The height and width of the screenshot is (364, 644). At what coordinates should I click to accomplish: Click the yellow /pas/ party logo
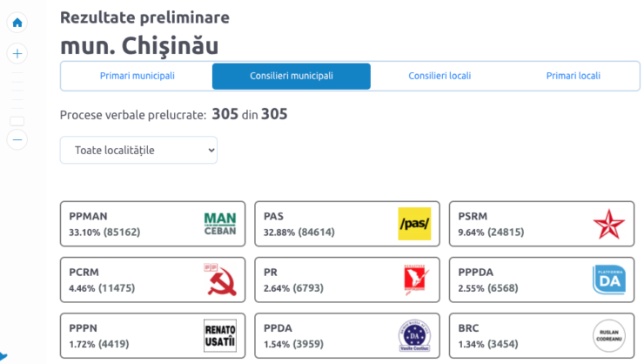point(414,224)
